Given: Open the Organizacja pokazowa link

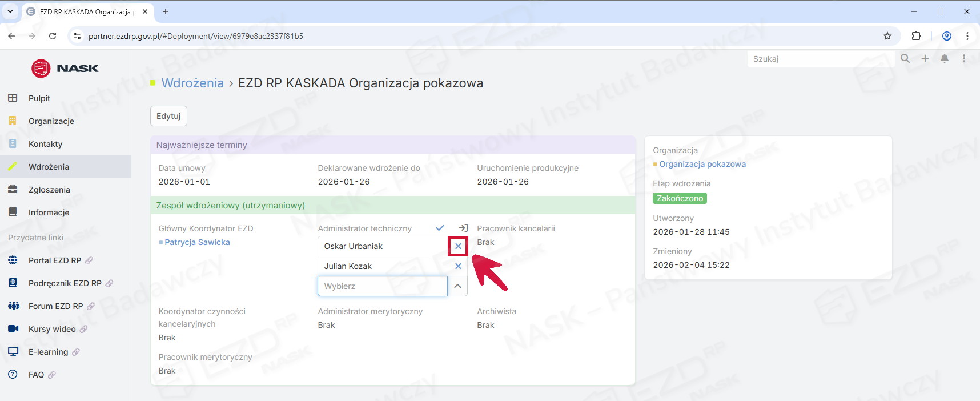Looking at the screenshot, I should point(702,164).
